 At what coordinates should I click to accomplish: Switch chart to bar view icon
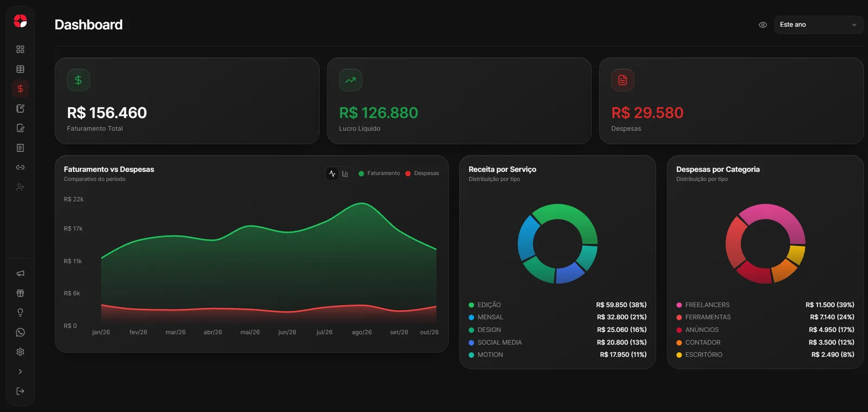pos(345,173)
